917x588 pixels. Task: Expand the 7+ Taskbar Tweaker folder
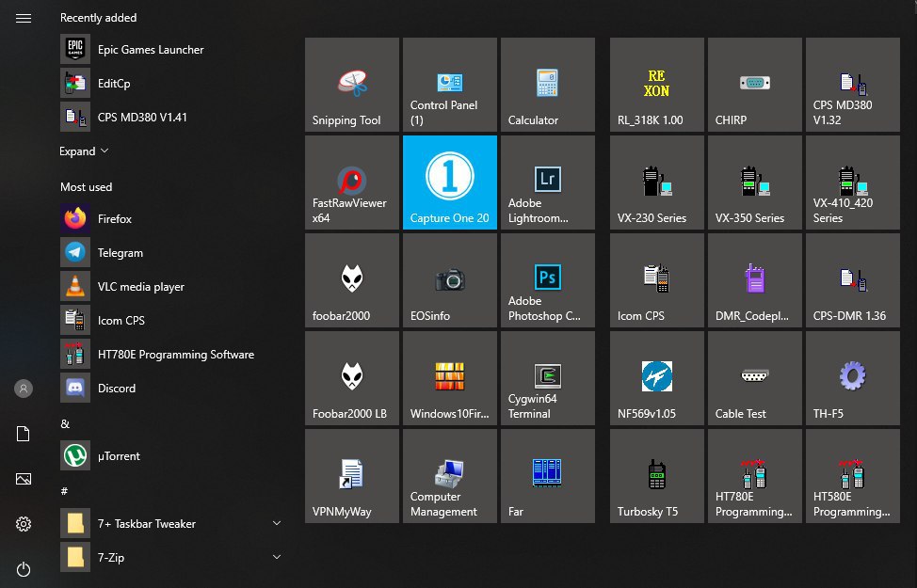click(277, 524)
